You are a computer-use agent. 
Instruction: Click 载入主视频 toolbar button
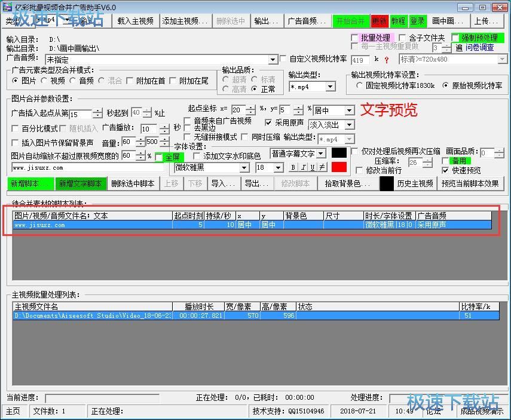135,21
